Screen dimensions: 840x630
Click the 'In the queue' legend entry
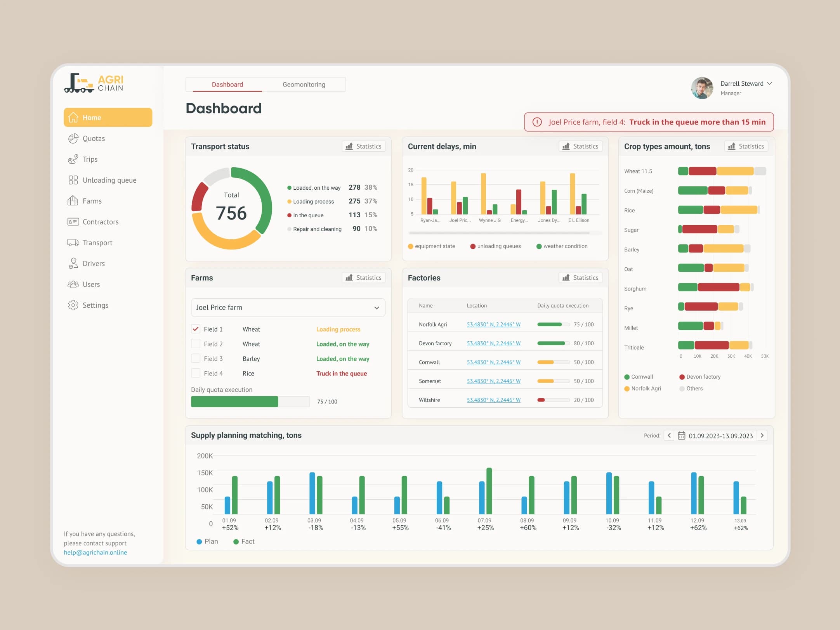click(332, 215)
